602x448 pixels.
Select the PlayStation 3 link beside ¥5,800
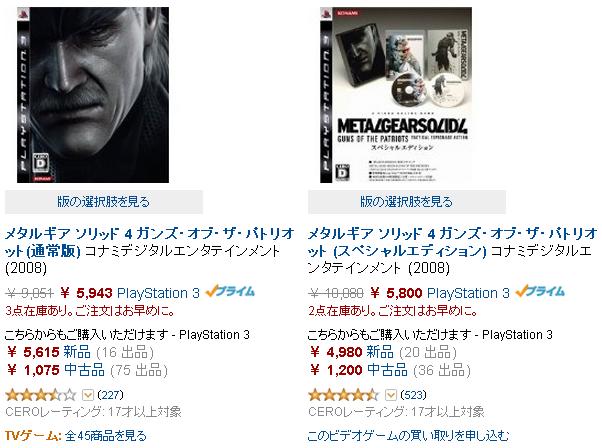click(x=468, y=293)
